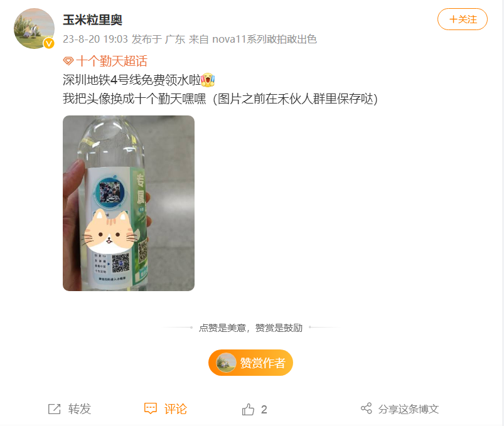Click the 赞赏作者 reward button
The height and width of the screenshot is (426, 504).
(250, 363)
